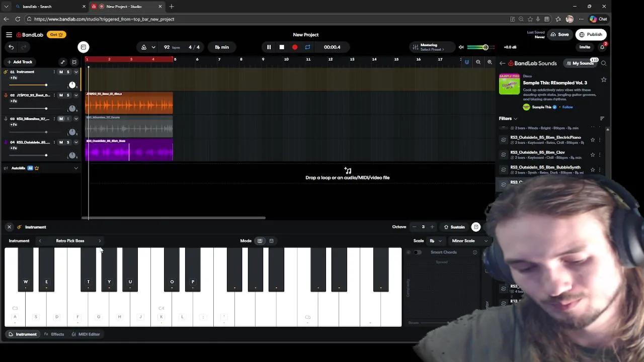Search BandLab Sounds
Image resolution: width=644 pixels, height=362 pixels.
pyautogui.click(x=604, y=63)
